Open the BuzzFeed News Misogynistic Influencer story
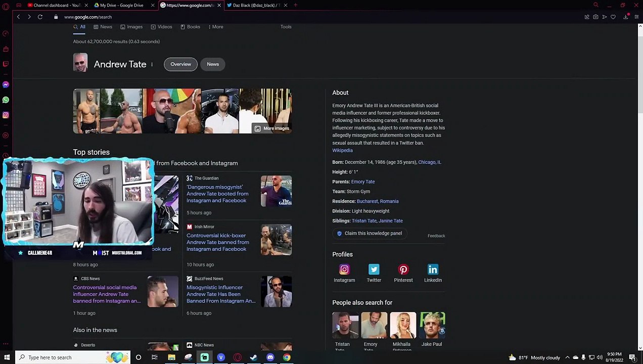 click(221, 294)
